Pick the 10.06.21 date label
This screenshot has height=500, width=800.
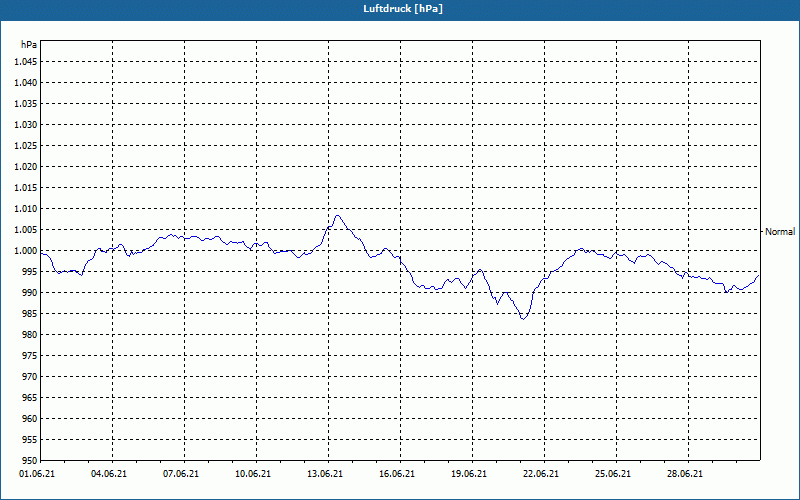tap(253, 474)
